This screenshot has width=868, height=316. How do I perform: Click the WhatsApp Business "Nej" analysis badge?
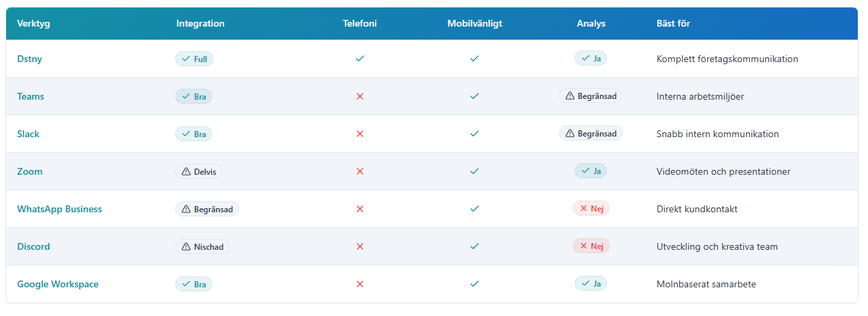tap(590, 209)
